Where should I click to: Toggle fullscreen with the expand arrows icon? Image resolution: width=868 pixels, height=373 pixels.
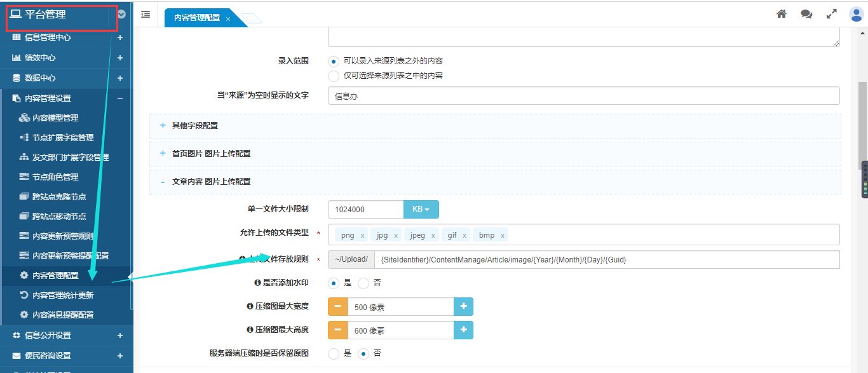coord(831,14)
